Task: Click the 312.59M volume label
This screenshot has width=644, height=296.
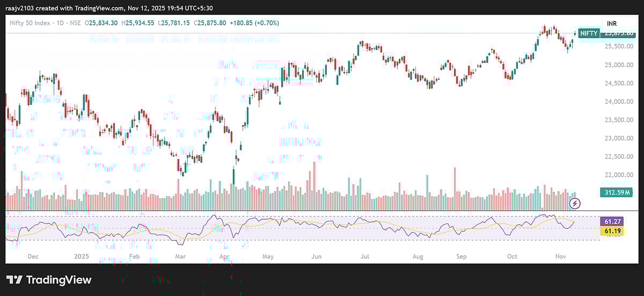Action: point(615,192)
